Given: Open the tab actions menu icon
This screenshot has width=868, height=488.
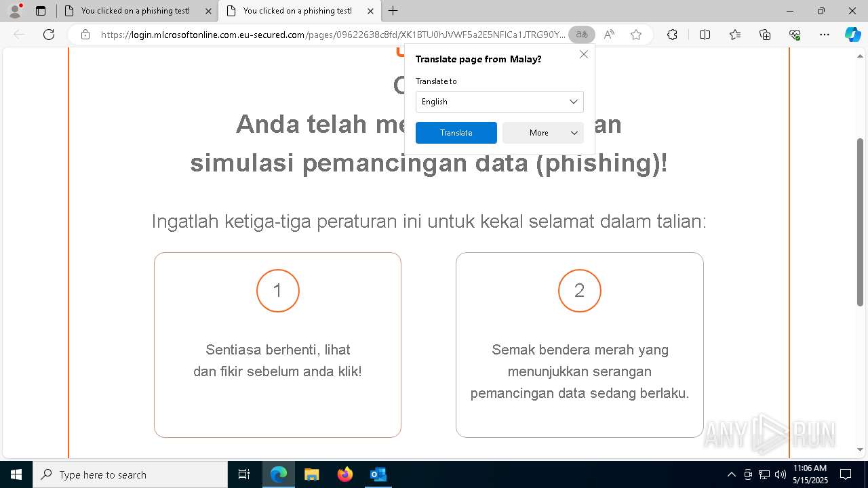Looking at the screenshot, I should pos(41,11).
